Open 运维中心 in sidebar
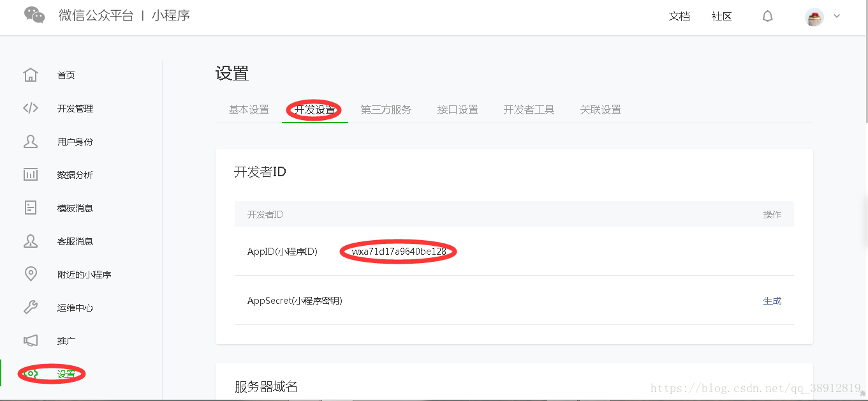The height and width of the screenshot is (401, 868). click(x=75, y=308)
